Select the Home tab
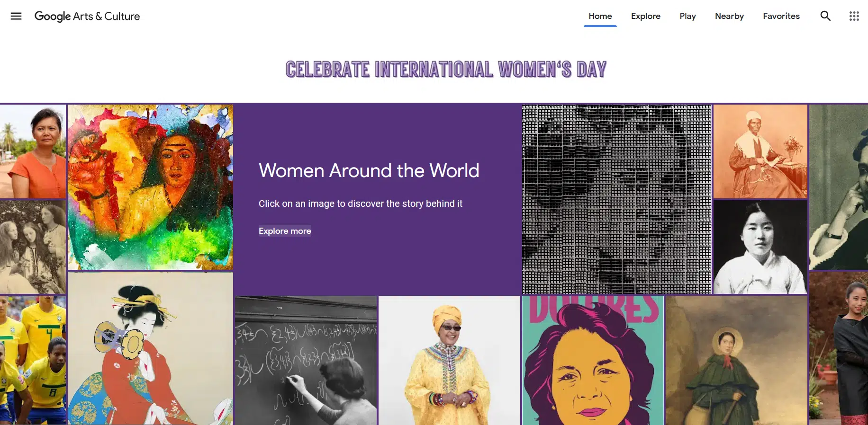Viewport: 868px width, 425px height. (600, 16)
